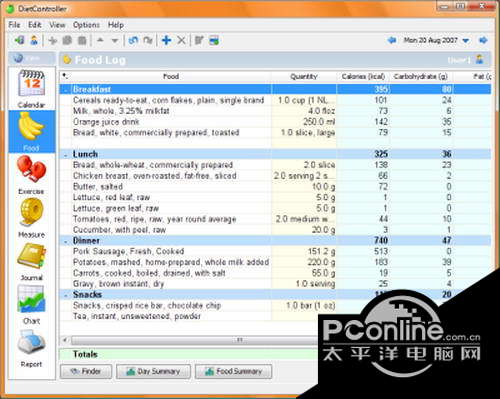
Task: Click the edit notes toolbar icon
Action: pos(199,41)
